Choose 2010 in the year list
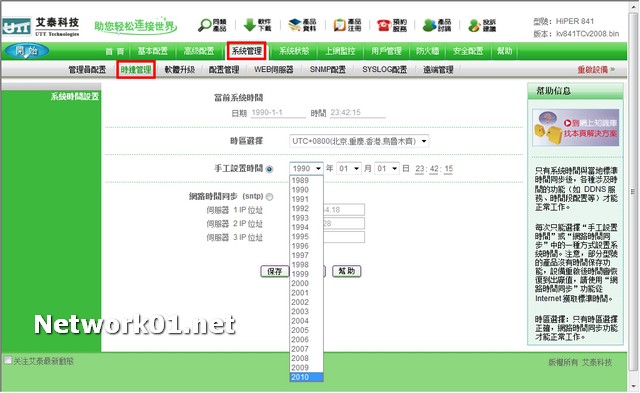Image resolution: width=640 pixels, height=393 pixels. point(307,377)
